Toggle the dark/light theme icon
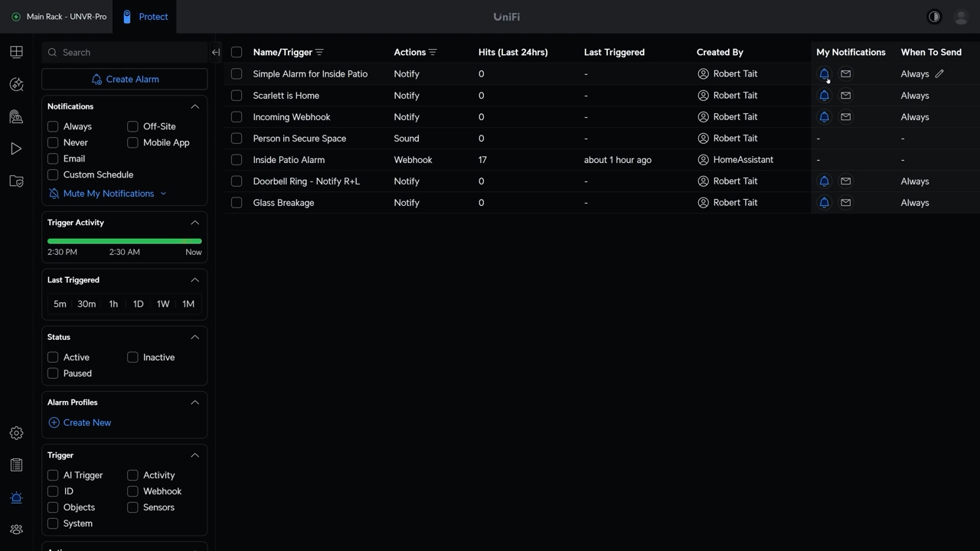 pos(934,17)
